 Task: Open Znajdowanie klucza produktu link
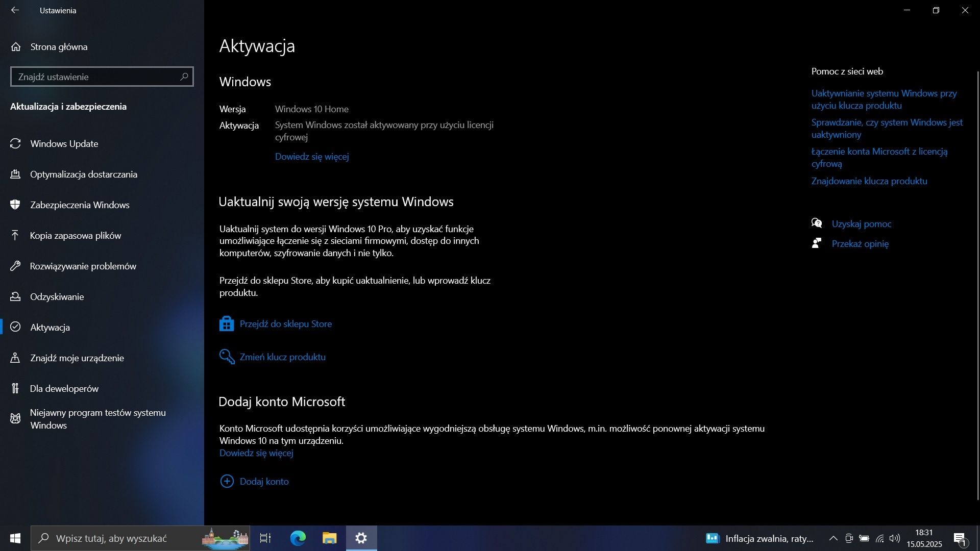(x=869, y=181)
